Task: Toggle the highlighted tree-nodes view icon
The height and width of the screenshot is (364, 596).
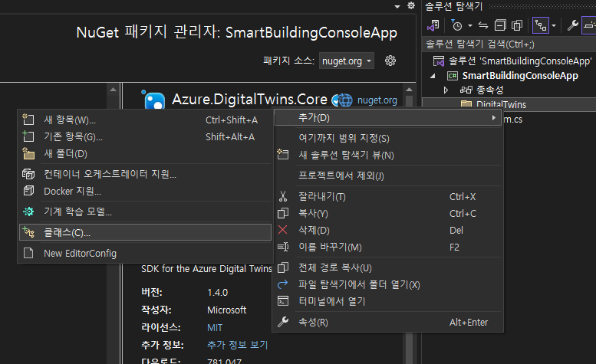Action: pyautogui.click(x=541, y=25)
